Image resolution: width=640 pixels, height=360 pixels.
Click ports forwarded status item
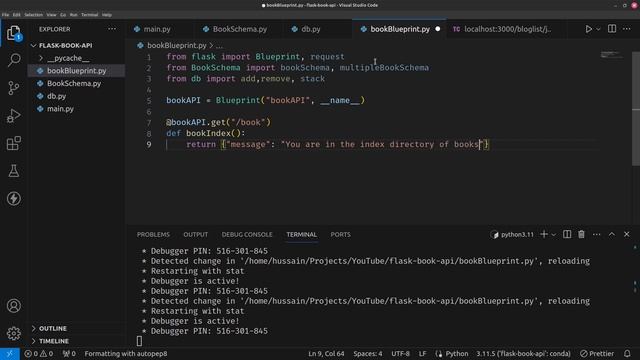point(69,353)
